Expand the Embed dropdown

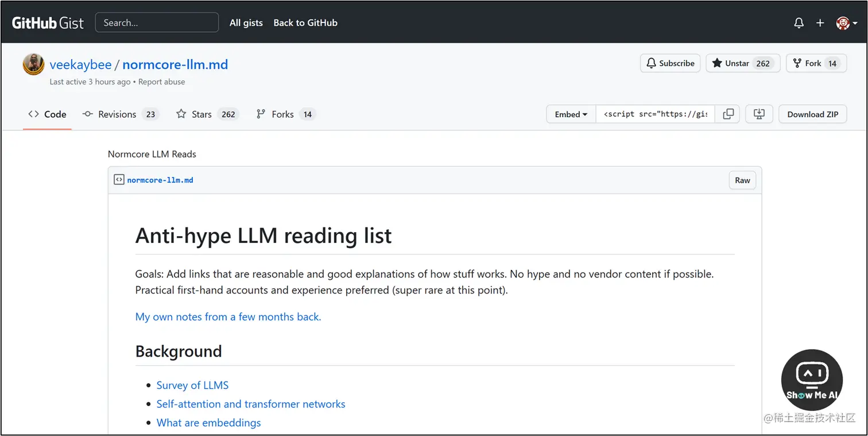point(571,114)
